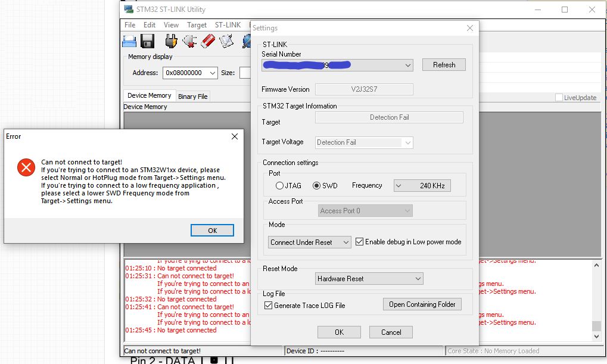Click Open Containing Folder button
The image size is (607, 364).
tap(422, 304)
